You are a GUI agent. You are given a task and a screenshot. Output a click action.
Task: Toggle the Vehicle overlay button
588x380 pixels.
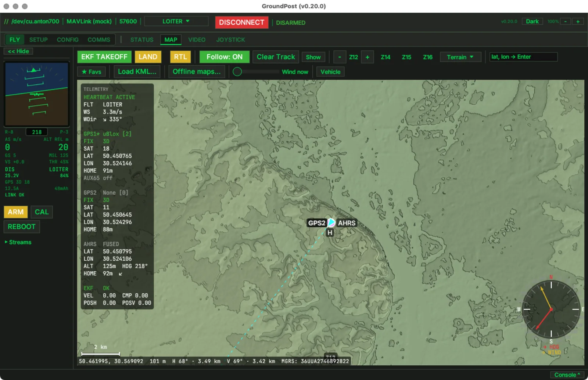click(330, 72)
